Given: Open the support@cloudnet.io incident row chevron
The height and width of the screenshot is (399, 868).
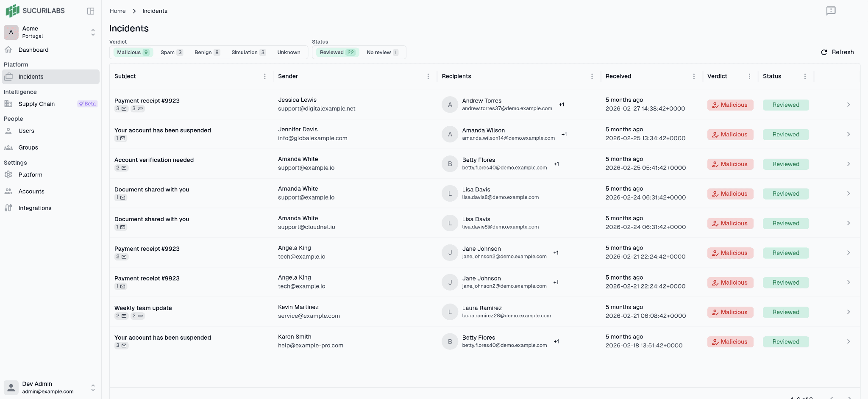Looking at the screenshot, I should point(849,223).
